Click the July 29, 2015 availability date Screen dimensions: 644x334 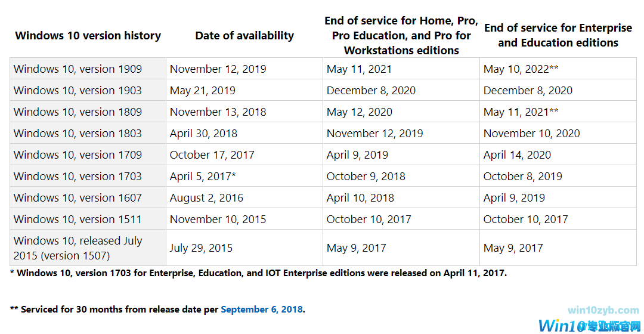pyautogui.click(x=201, y=248)
